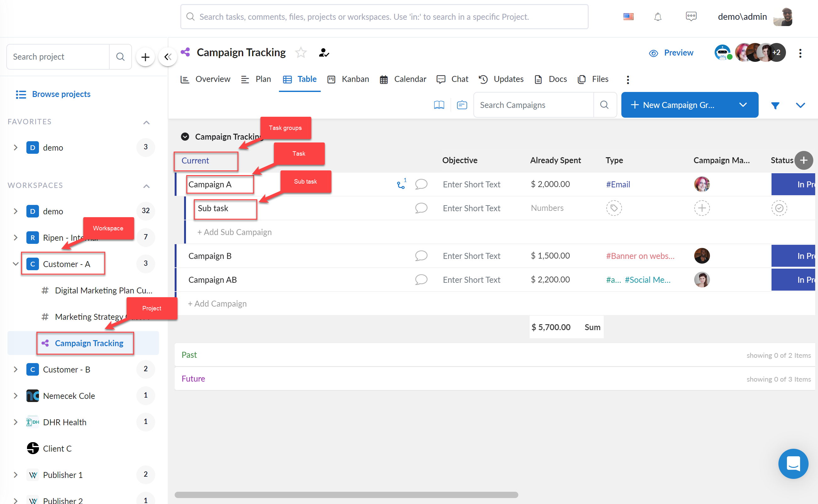Expand the Customer - B workspace

[15, 369]
